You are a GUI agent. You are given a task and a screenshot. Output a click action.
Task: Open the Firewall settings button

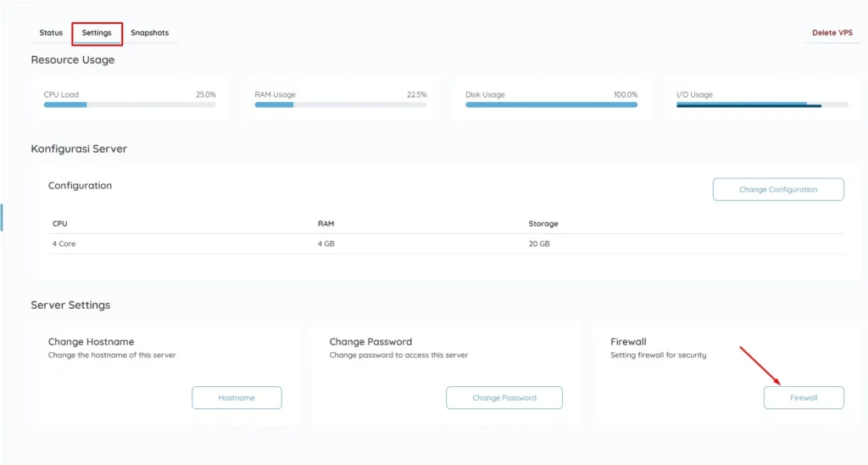803,398
